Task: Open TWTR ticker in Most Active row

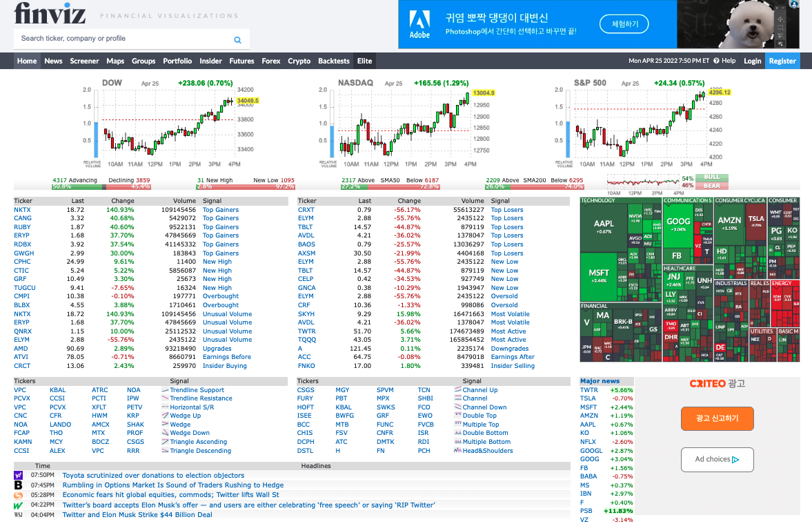Action: click(x=306, y=331)
